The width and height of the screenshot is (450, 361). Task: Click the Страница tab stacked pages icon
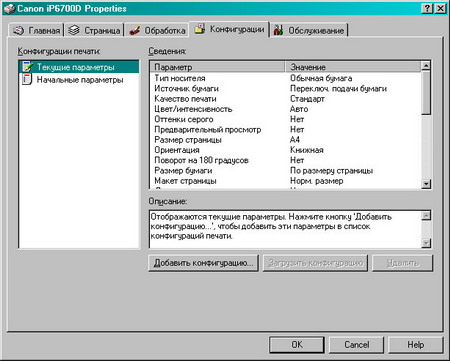[x=74, y=30]
